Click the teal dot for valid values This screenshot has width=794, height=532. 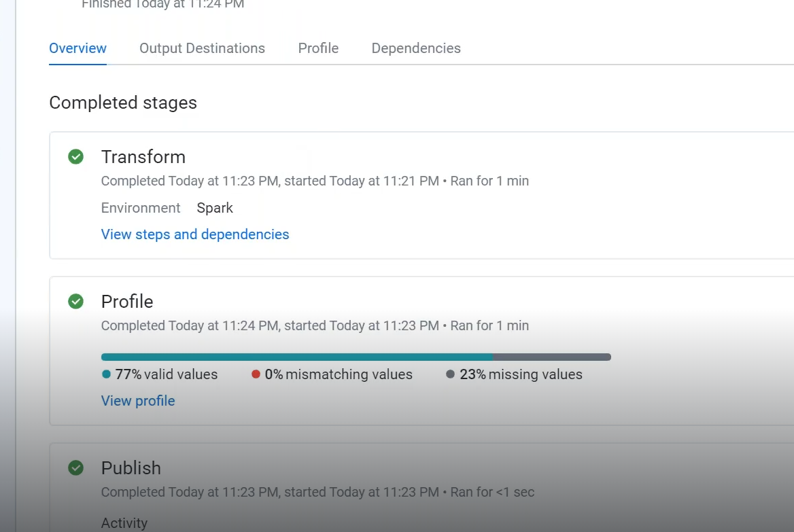point(106,374)
